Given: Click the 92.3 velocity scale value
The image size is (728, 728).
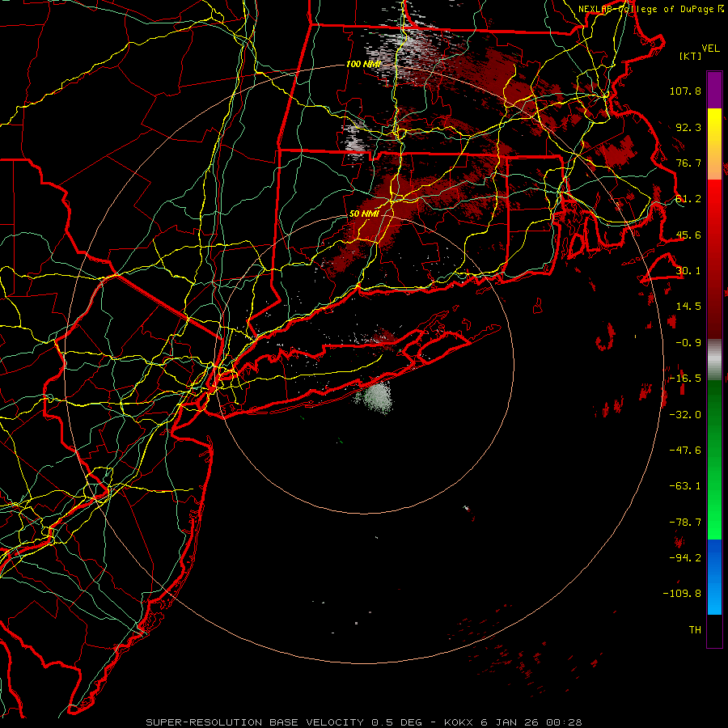Looking at the screenshot, I should pyautogui.click(x=688, y=127).
